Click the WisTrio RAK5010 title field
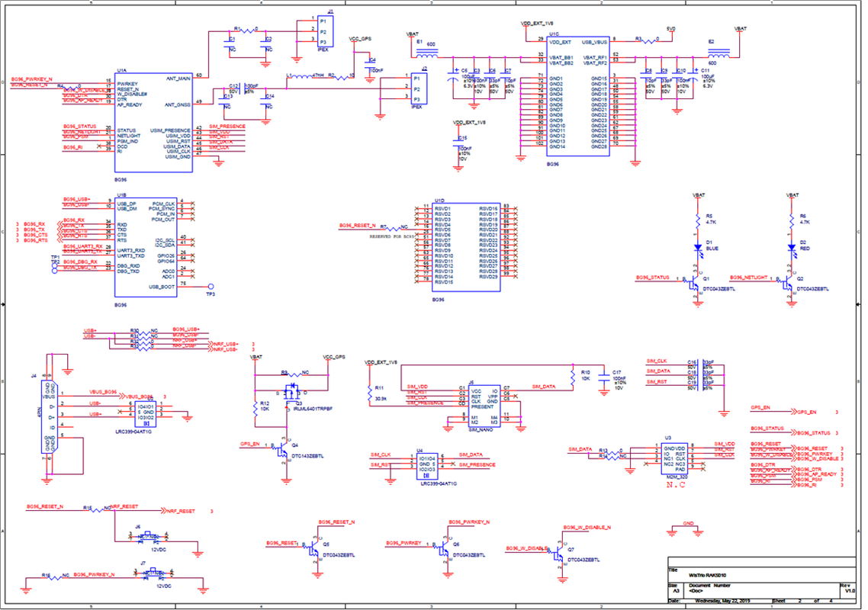This screenshot has height=610, width=868. click(x=708, y=575)
